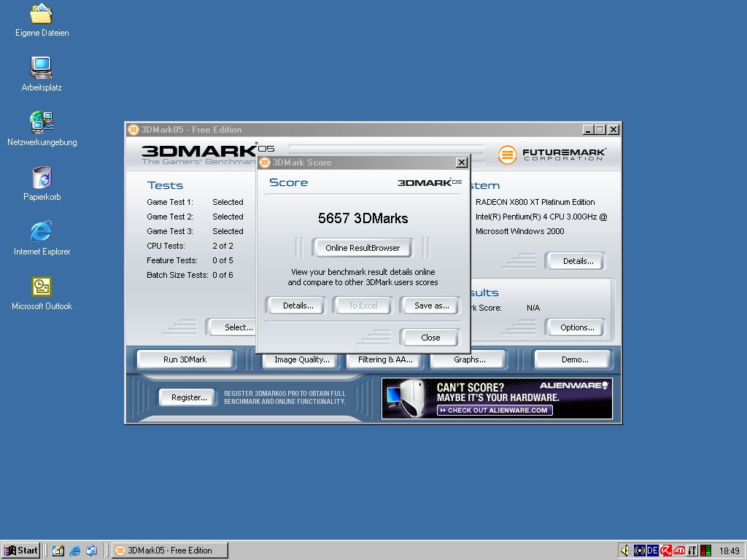The height and width of the screenshot is (560, 747).
Task: Click the 5657 3DMarks score text
Action: tap(363, 218)
